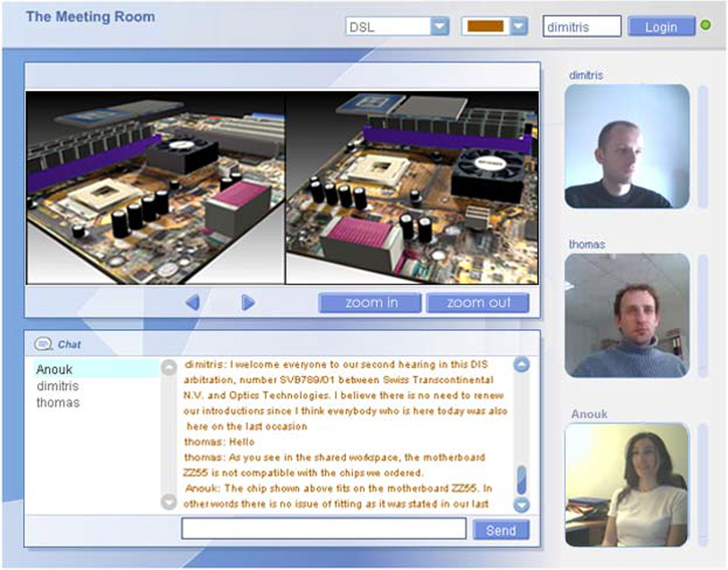
Task: Focus the chat message input field
Action: point(324,528)
